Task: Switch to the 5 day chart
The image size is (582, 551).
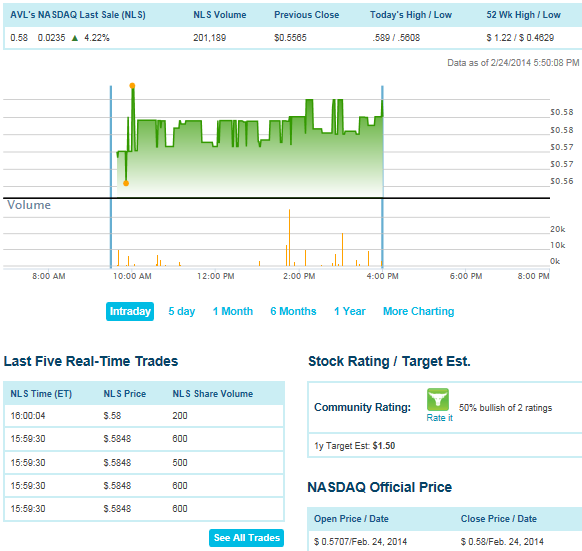Action: click(x=182, y=311)
